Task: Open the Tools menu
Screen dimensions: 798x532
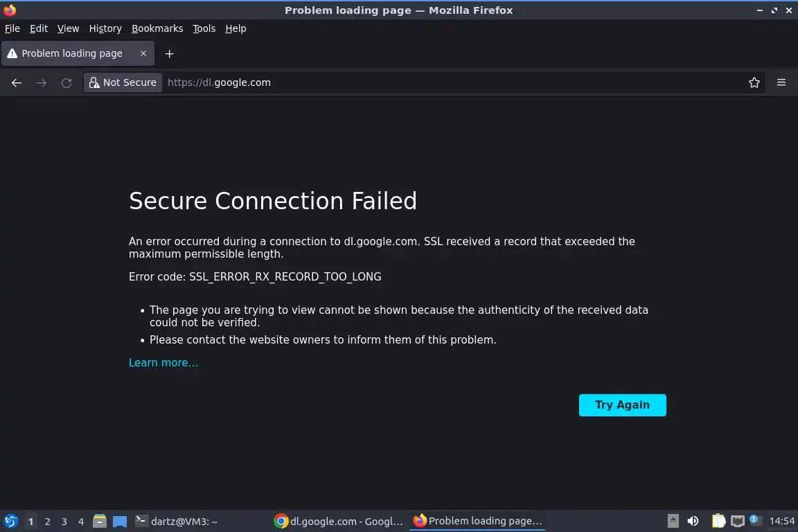Action: point(204,28)
